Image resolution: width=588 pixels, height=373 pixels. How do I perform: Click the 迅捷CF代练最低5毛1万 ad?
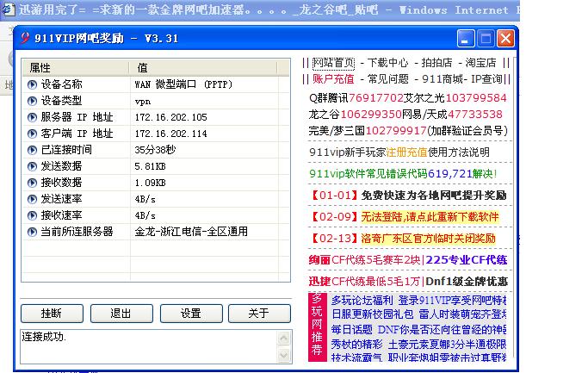click(x=365, y=282)
